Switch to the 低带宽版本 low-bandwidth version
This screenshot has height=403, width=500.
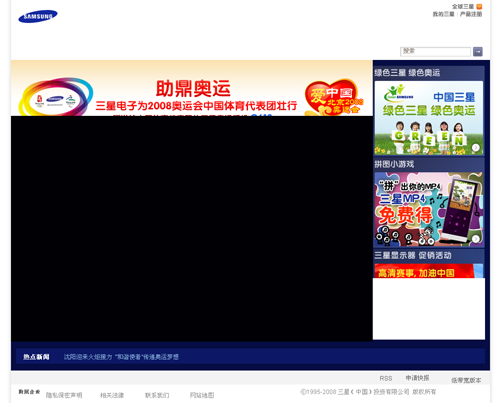(466, 380)
